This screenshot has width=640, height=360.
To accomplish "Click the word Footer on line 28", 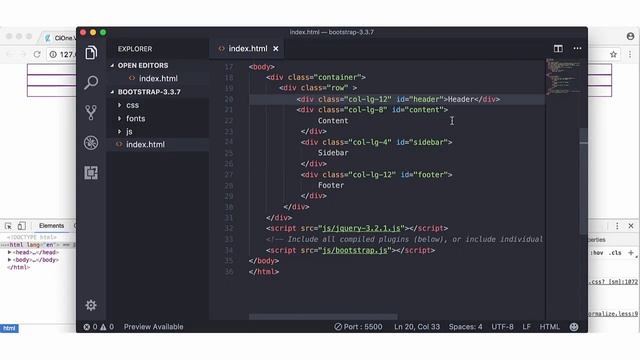I will tap(331, 185).
